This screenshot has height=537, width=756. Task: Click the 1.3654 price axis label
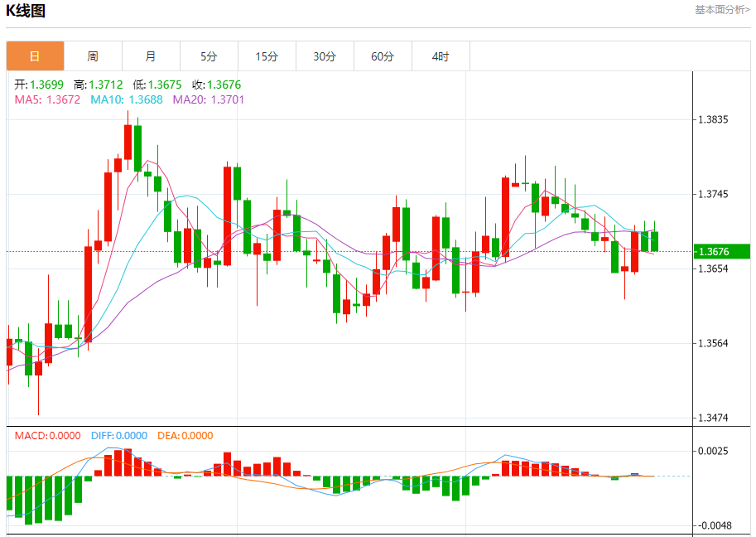(713, 268)
